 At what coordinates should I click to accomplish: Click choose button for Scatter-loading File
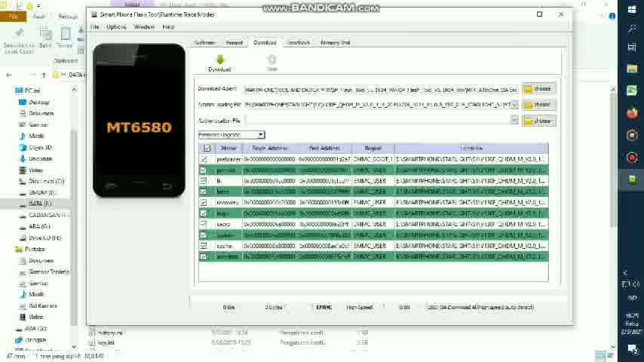[x=539, y=105]
